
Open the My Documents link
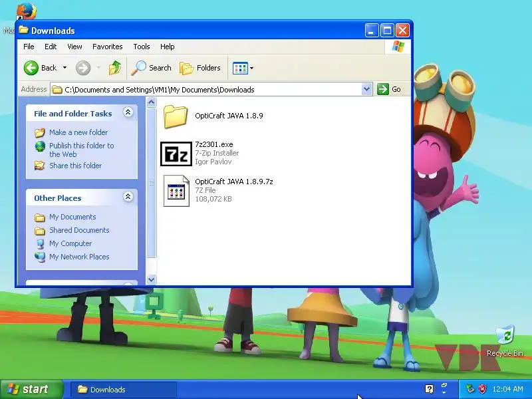72,217
